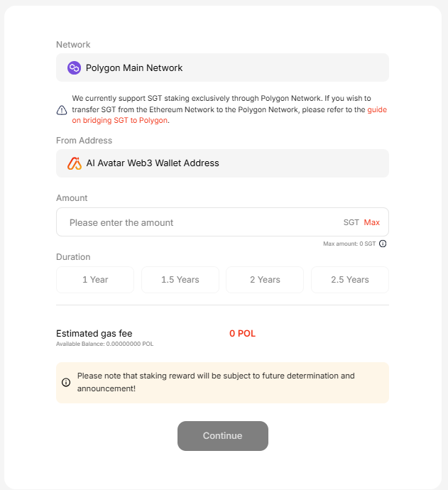Open the Polygon Main Network selector

[222, 67]
